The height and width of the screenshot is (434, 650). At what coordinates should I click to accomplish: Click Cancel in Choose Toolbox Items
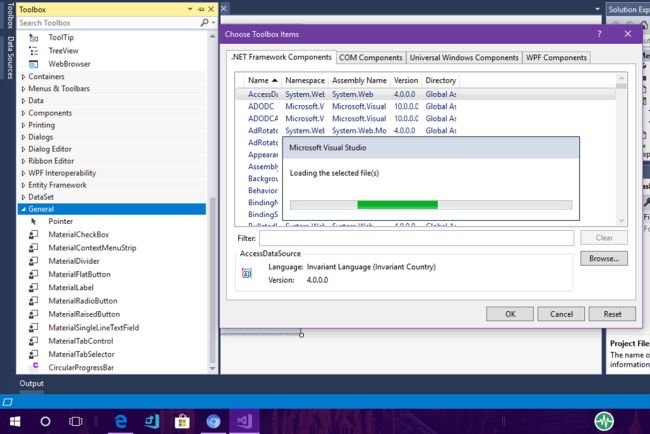pyautogui.click(x=561, y=314)
